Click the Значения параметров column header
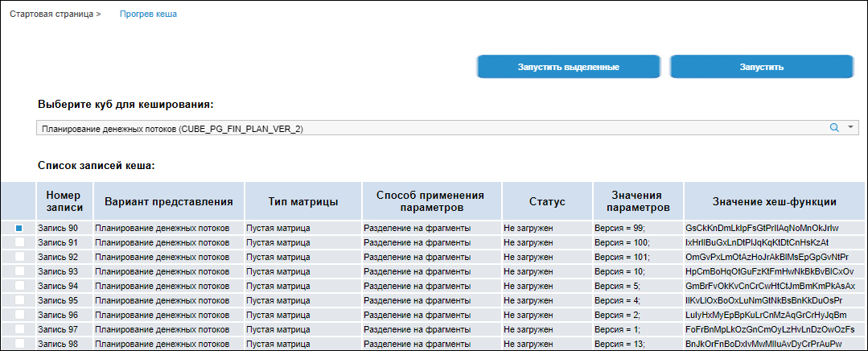This screenshot has height=351, width=868. (638, 201)
